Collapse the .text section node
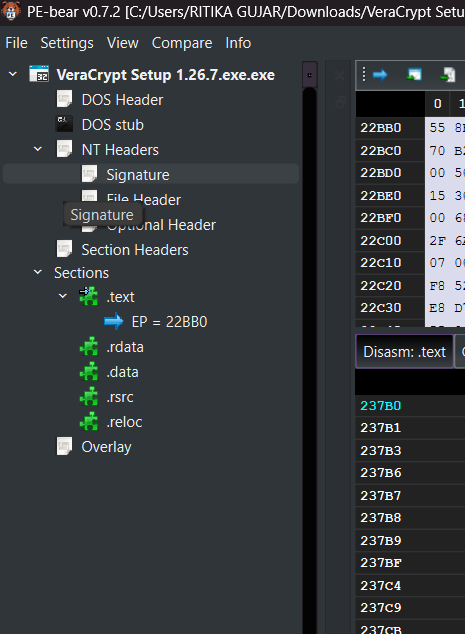 pyautogui.click(x=63, y=296)
